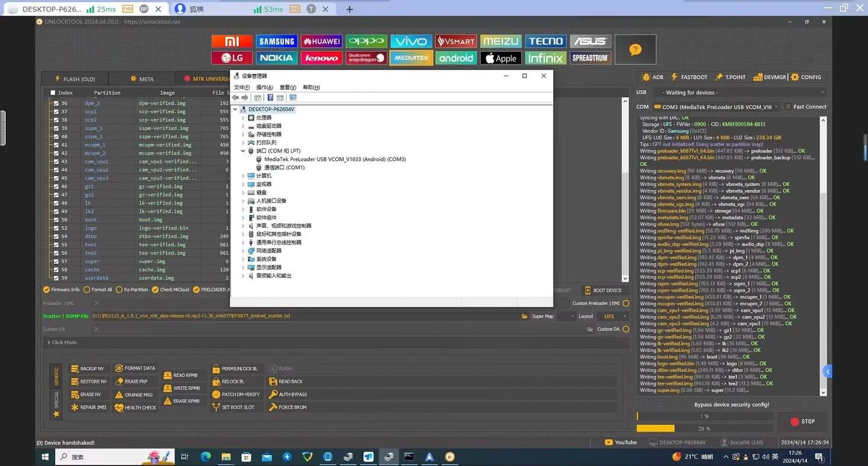Image resolution: width=868 pixels, height=466 pixels.
Task: Switch to the FLASH [OLD] tab
Action: 75,79
